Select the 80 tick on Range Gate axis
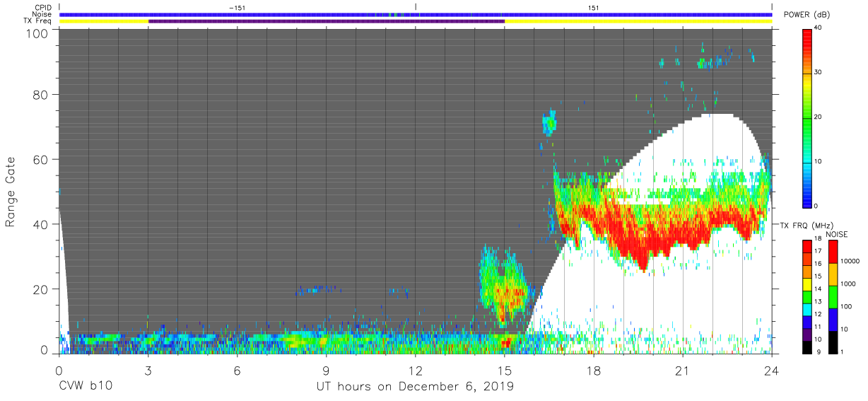 [41, 94]
